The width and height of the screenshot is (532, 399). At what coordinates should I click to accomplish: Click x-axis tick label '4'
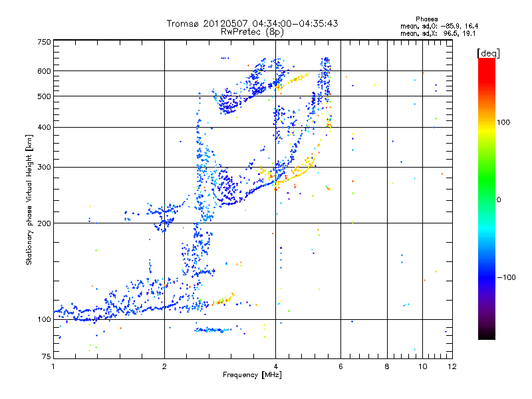coord(276,366)
